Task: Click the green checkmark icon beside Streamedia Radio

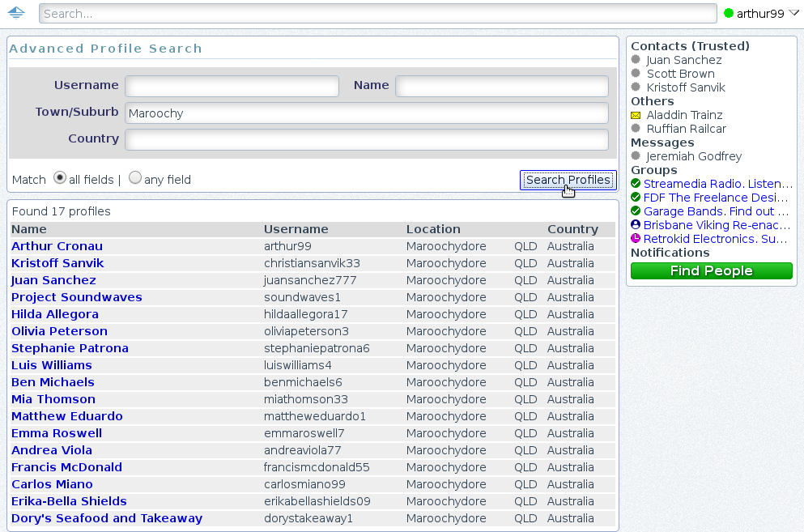Action: click(x=636, y=184)
